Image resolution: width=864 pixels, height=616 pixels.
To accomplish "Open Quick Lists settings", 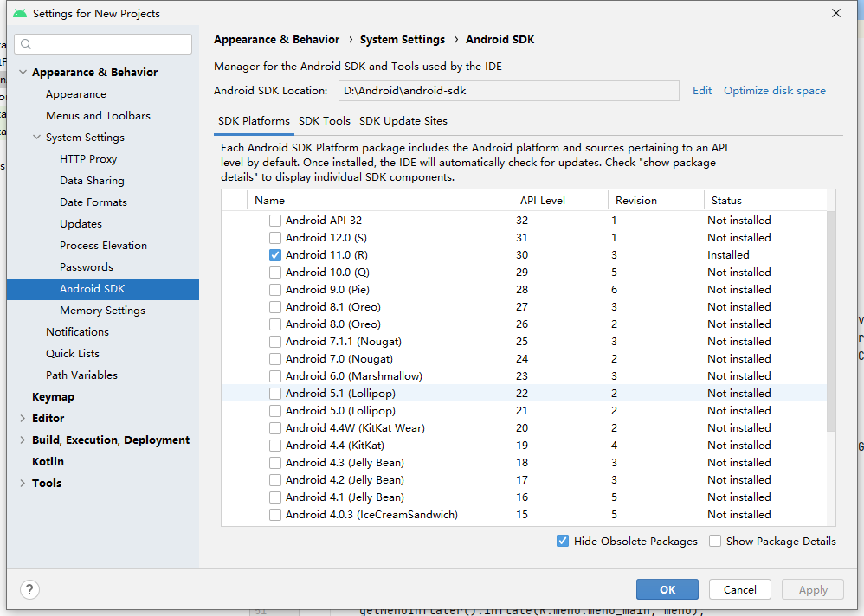I will click(x=72, y=353).
